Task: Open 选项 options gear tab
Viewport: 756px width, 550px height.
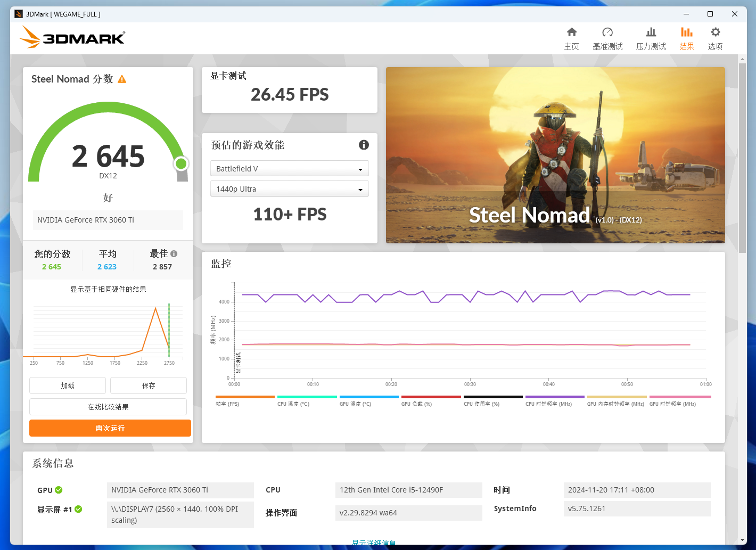Action: click(x=715, y=39)
